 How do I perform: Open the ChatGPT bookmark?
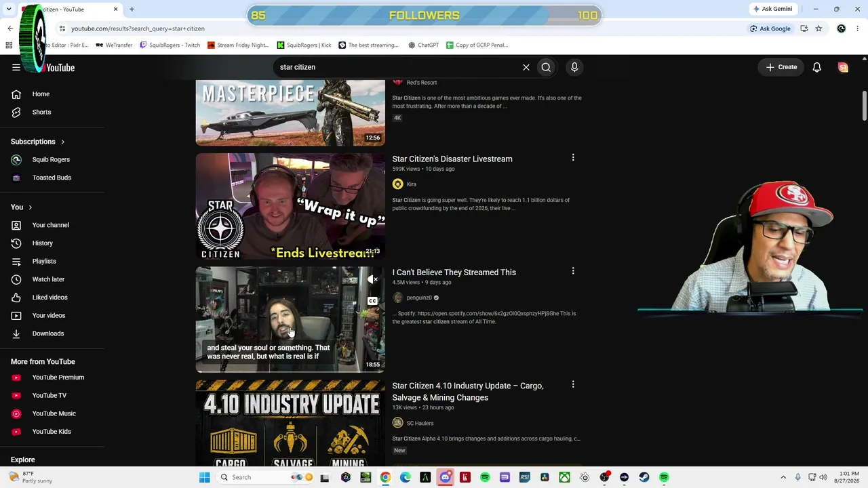coord(424,45)
